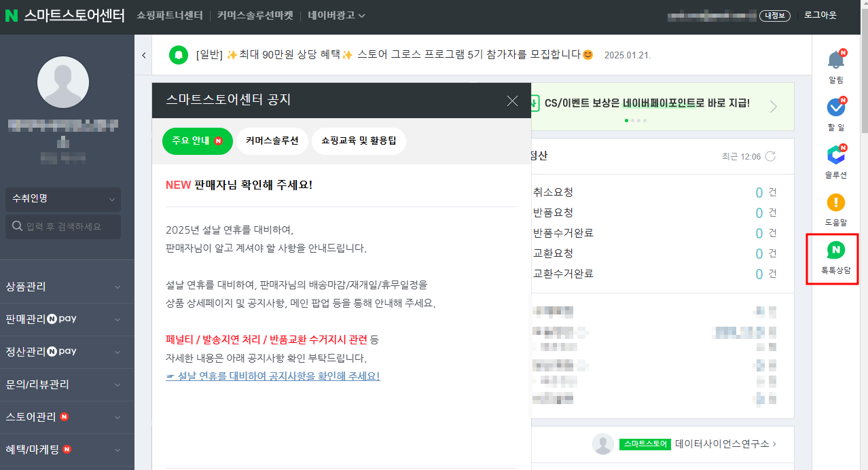
Task: Click the 반품요청 count
Action: point(759,213)
